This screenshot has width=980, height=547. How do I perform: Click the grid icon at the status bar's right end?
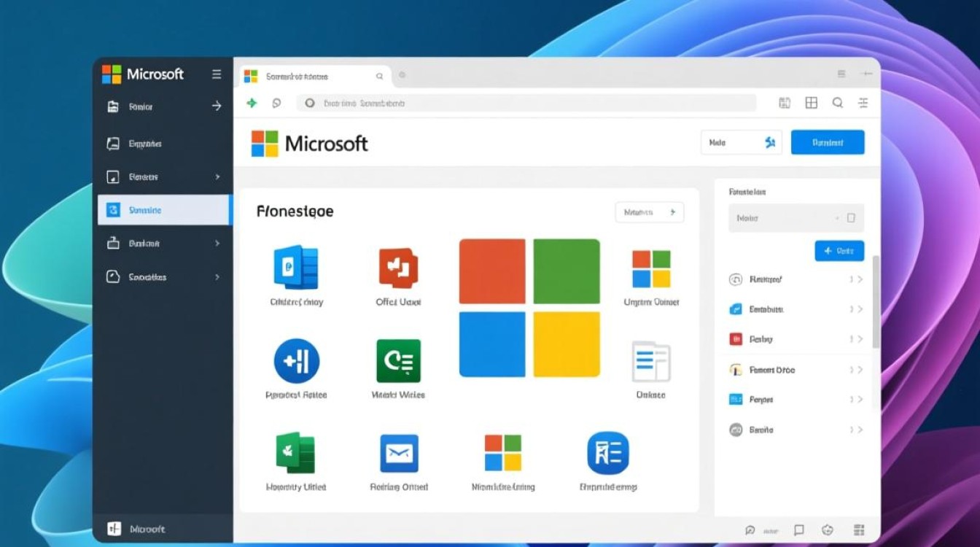(858, 530)
